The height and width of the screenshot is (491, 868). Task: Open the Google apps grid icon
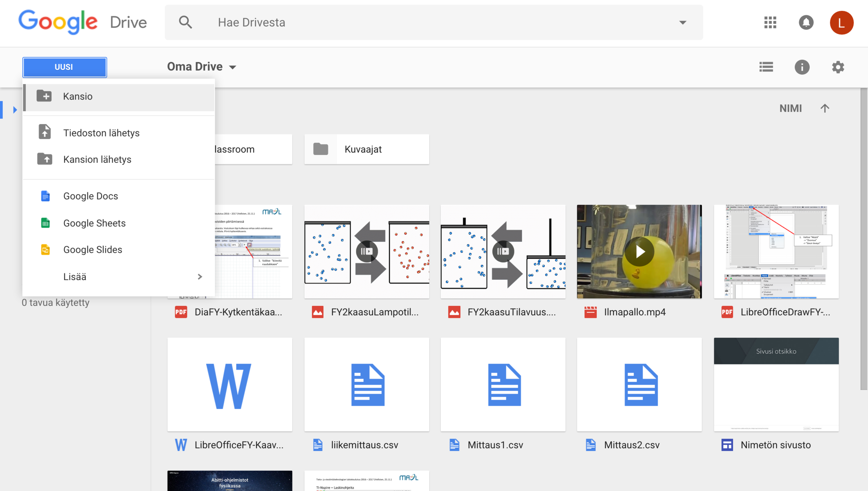(770, 23)
